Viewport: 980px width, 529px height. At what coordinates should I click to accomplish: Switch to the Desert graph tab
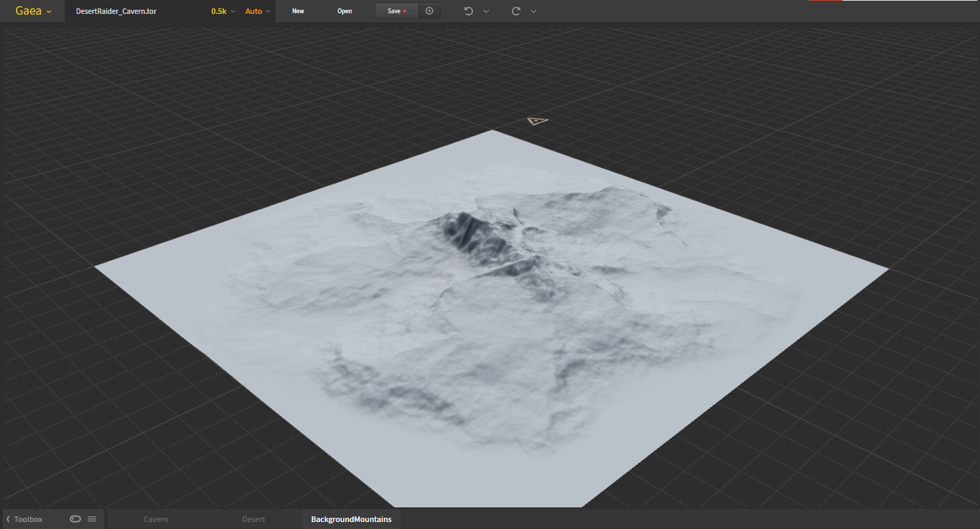(253, 519)
